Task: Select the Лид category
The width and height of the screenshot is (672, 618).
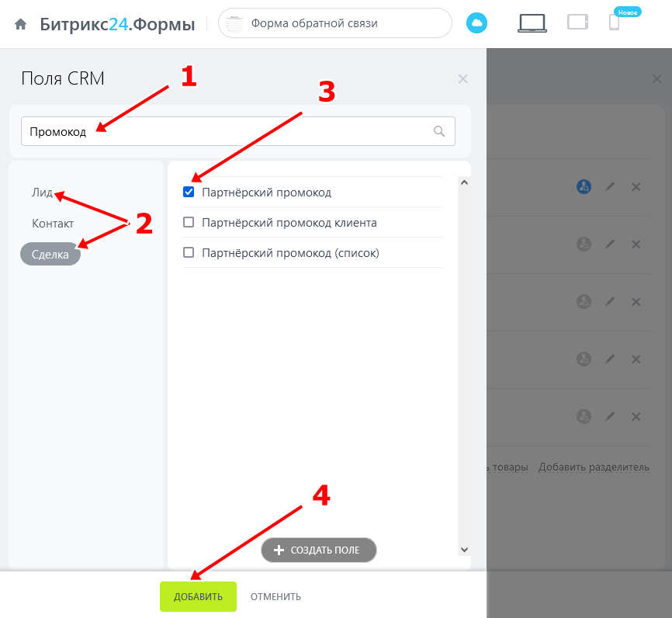Action: tap(42, 193)
